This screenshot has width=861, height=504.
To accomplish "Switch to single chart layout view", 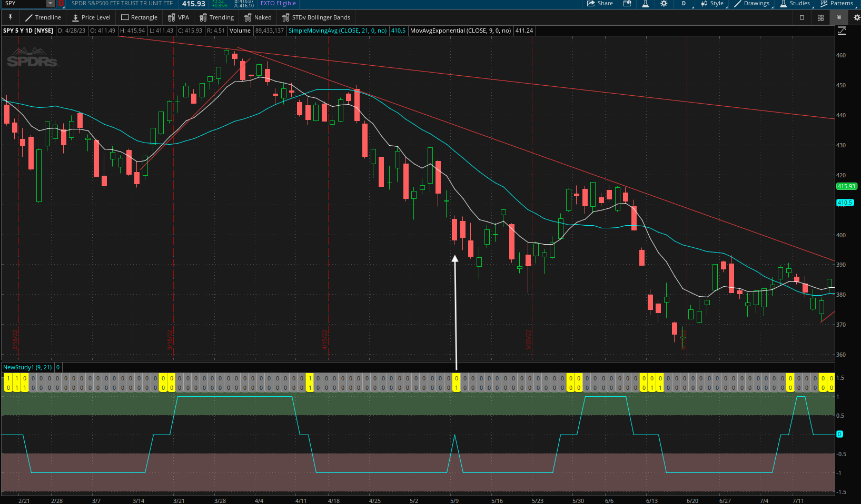I will [x=802, y=17].
